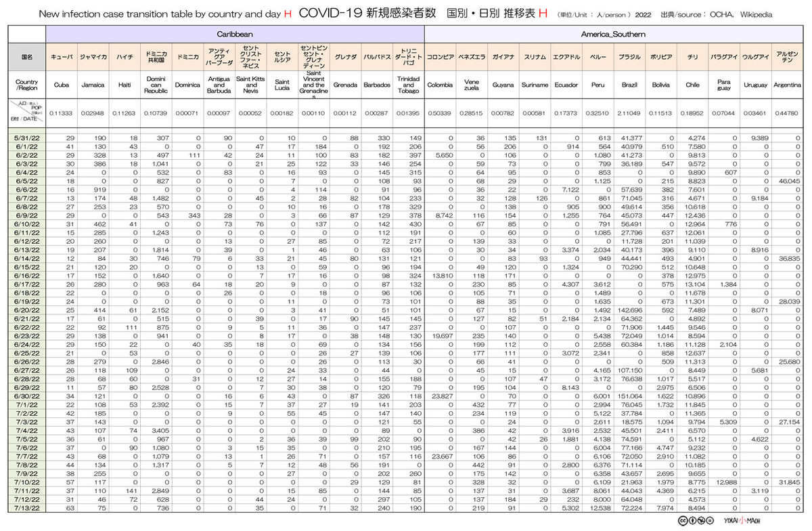812x531 pixels.
Task: Select the 7/4/22 date row label
Action: pyautogui.click(x=27, y=430)
